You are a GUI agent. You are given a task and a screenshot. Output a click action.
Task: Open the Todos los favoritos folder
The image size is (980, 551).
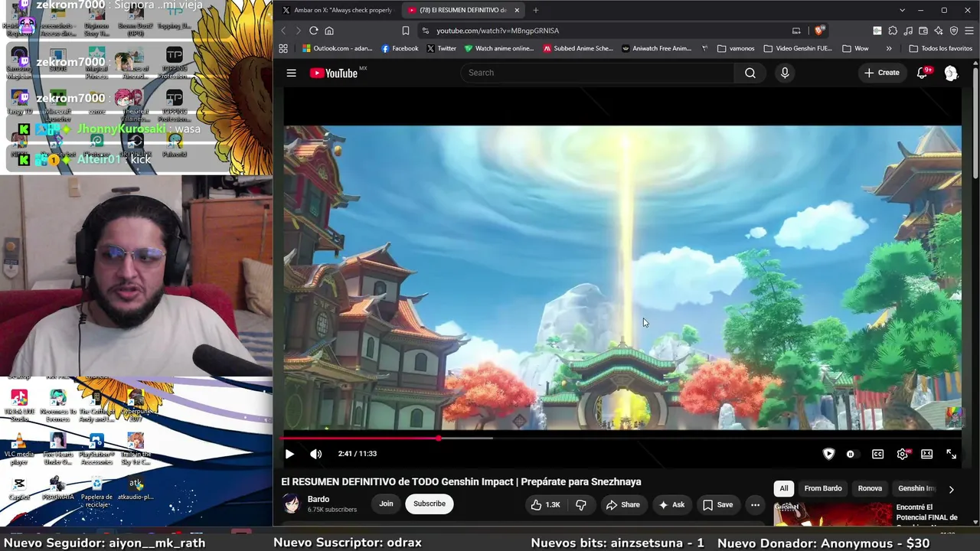click(x=940, y=48)
